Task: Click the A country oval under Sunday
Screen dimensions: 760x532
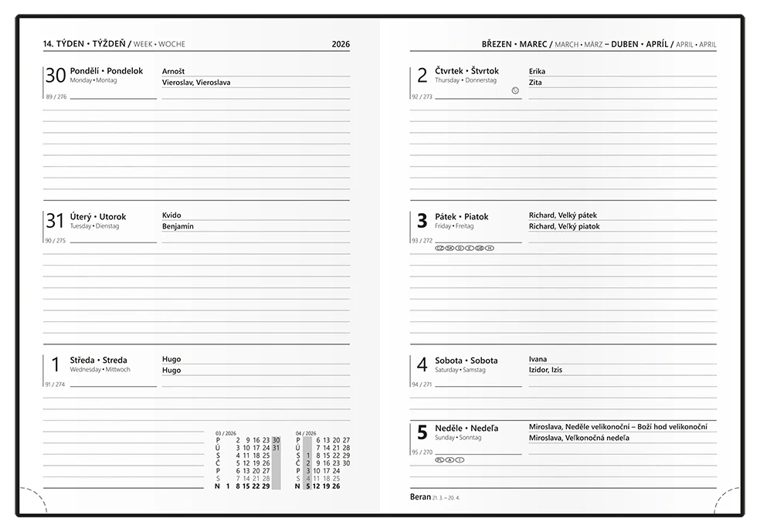Action: click(x=450, y=460)
